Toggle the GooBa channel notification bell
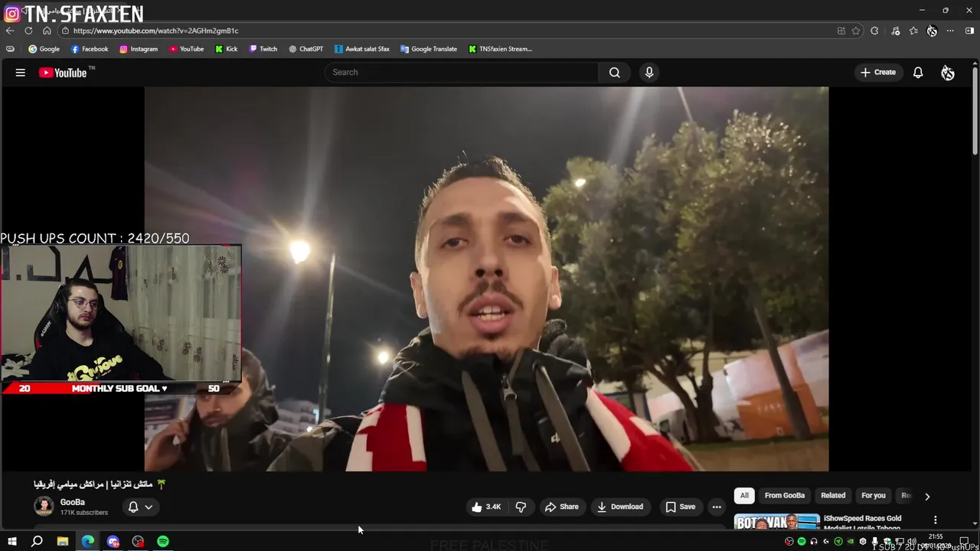The image size is (980, 551). [x=133, y=507]
